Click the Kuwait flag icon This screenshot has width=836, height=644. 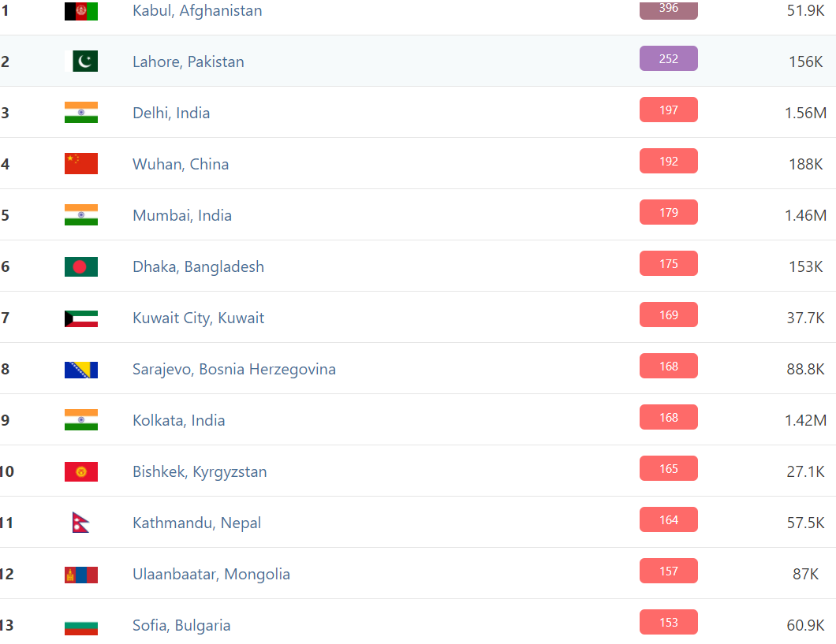tap(81, 318)
